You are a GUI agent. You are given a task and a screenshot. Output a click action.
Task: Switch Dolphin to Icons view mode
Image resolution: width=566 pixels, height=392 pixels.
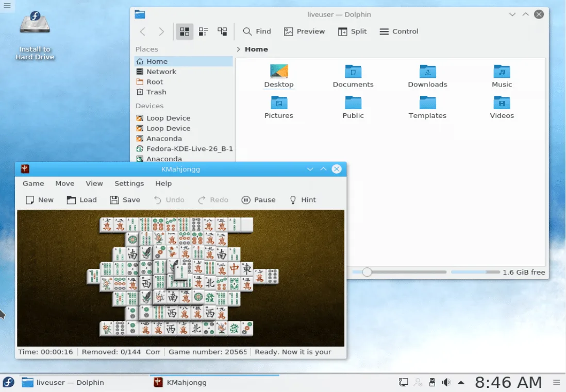pos(185,32)
